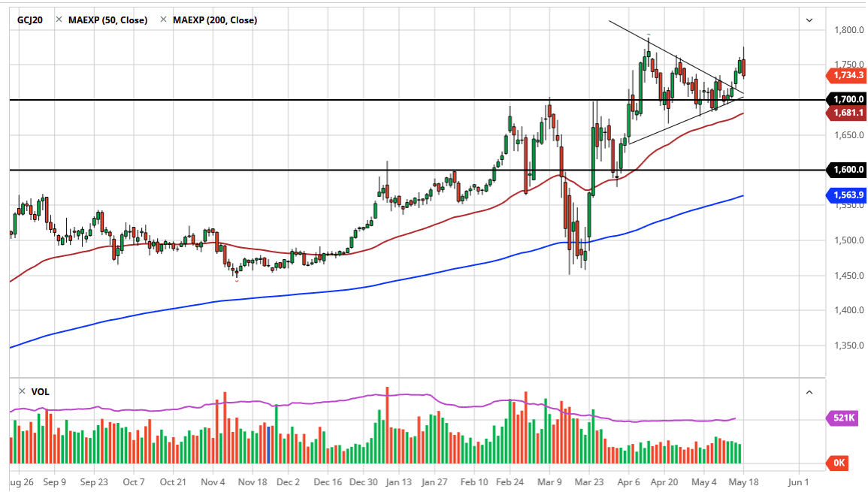868x492 pixels.
Task: Click the 1,400.0 price axis label
Action: pos(848,310)
